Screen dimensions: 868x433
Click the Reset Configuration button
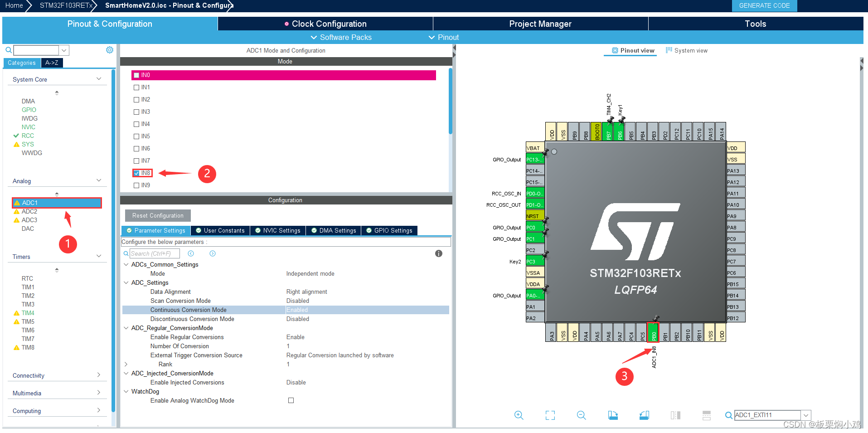tap(158, 215)
